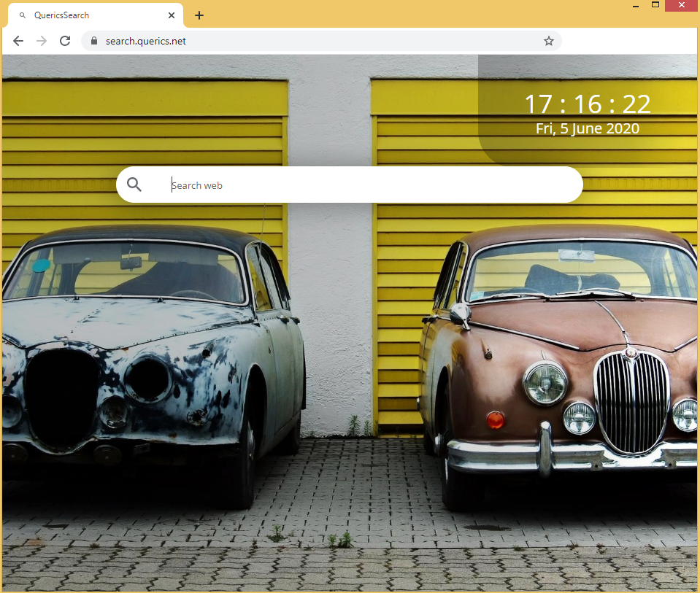Click the forward navigation arrow
700x593 pixels.
click(42, 41)
